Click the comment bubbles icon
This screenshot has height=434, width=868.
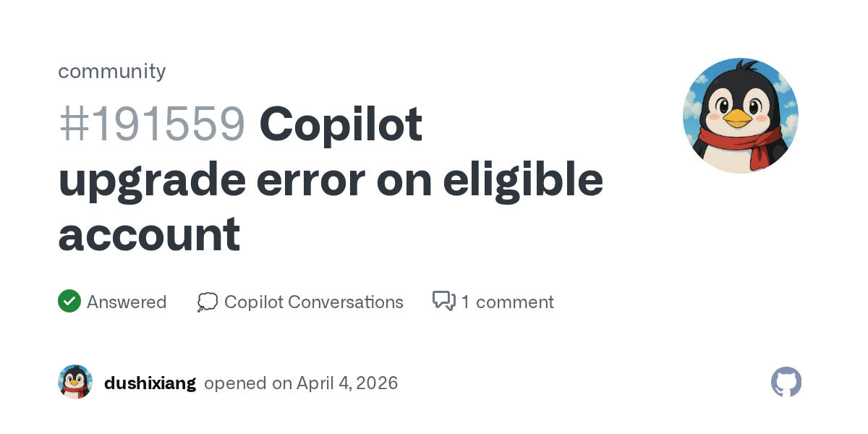(x=443, y=301)
